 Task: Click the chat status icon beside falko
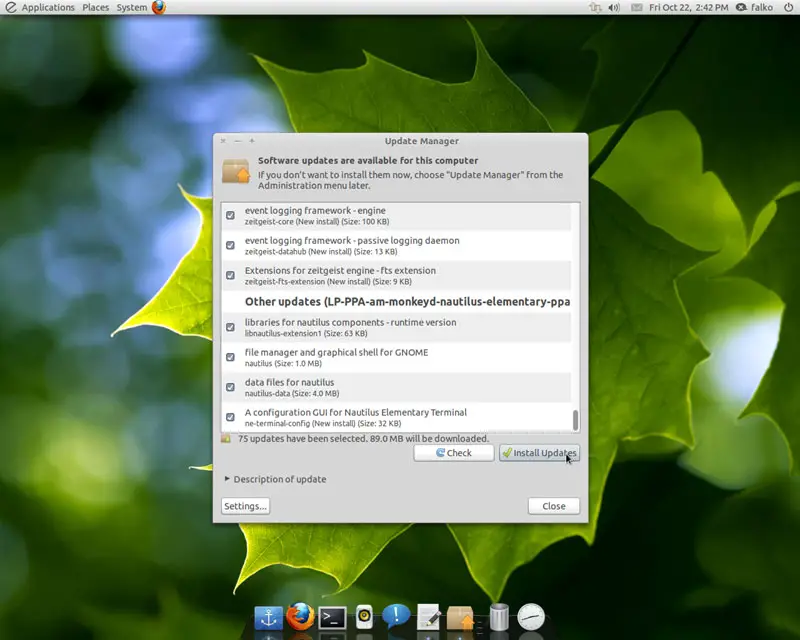pyautogui.click(x=741, y=7)
